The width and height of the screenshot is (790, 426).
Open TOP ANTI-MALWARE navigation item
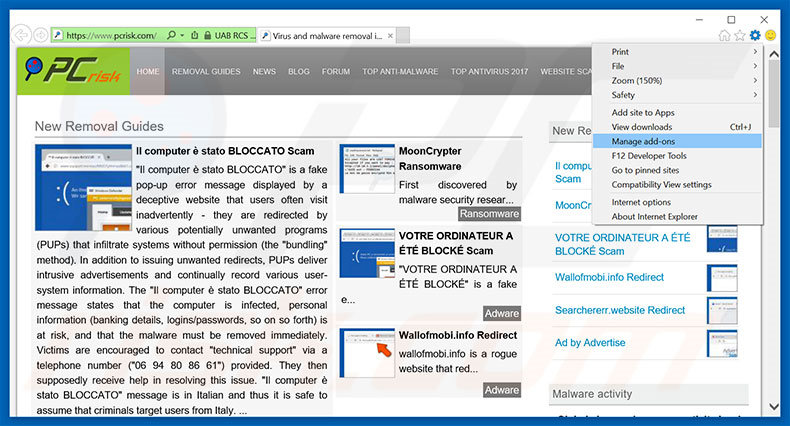400,72
